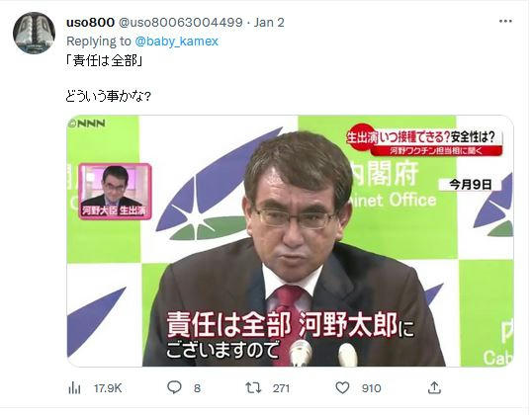Click the 271 retweets count
The image size is (532, 415).
(281, 388)
